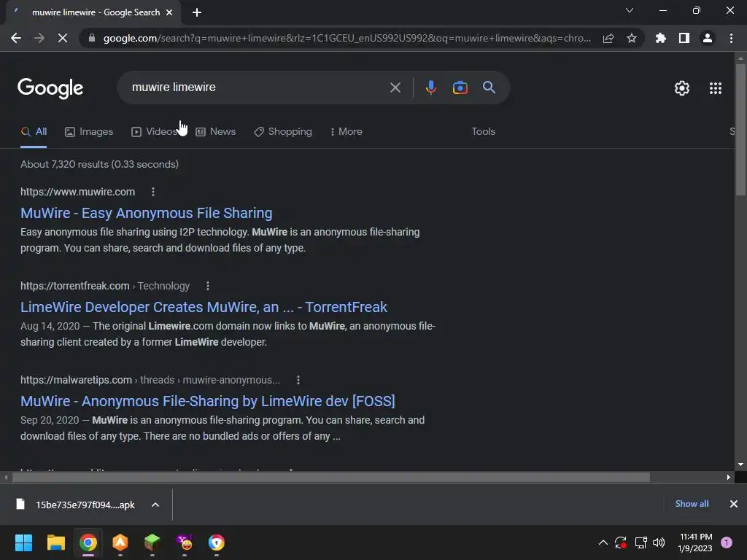Viewport: 747px width, 560px height.
Task: Open green cube app in taskbar
Action: coord(152,542)
